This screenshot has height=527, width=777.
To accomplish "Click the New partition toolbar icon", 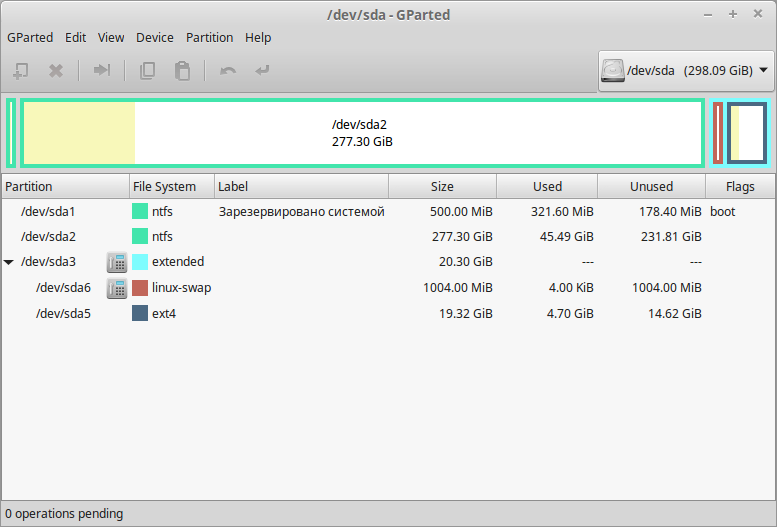I will 21,71.
